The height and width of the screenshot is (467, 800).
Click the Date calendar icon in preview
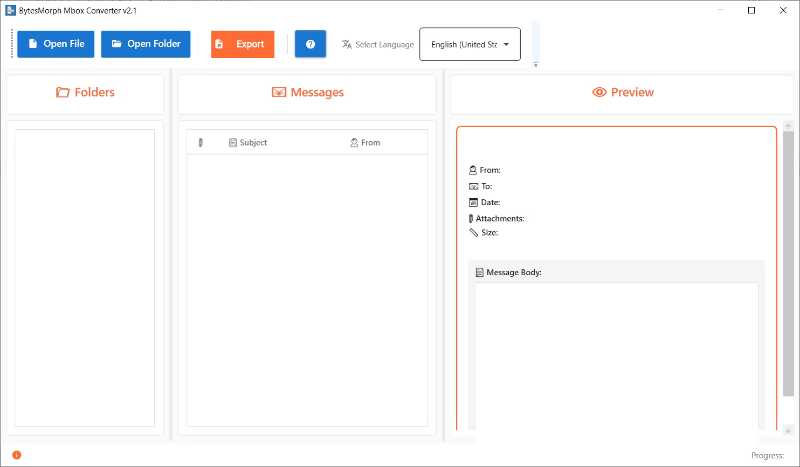(473, 202)
